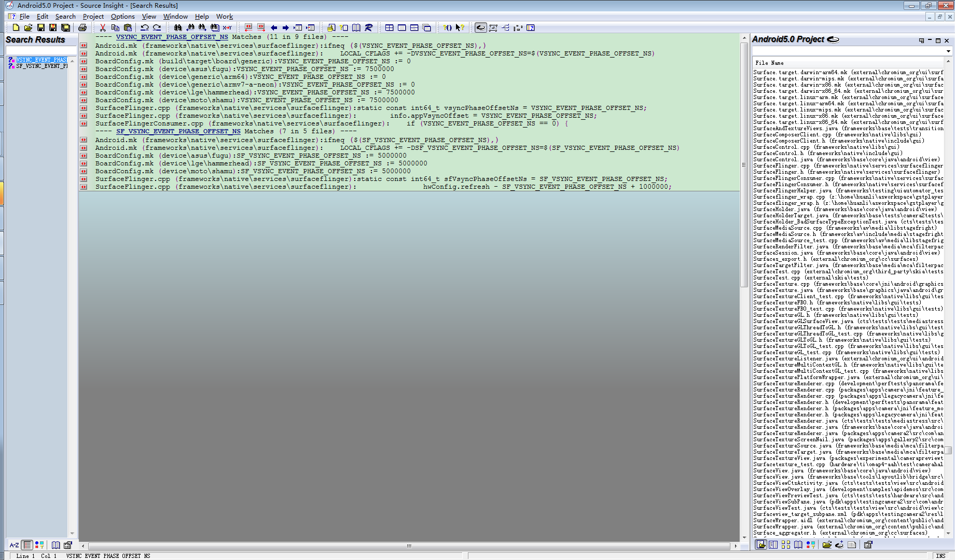The image size is (955, 560).
Task: Click the Cut scissors icon
Action: [103, 27]
